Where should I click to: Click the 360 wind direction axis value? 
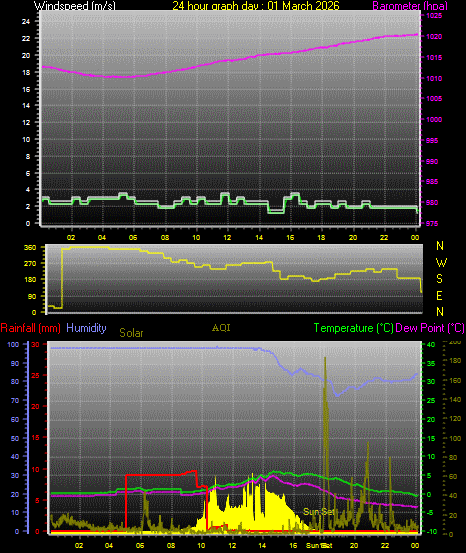(30, 248)
